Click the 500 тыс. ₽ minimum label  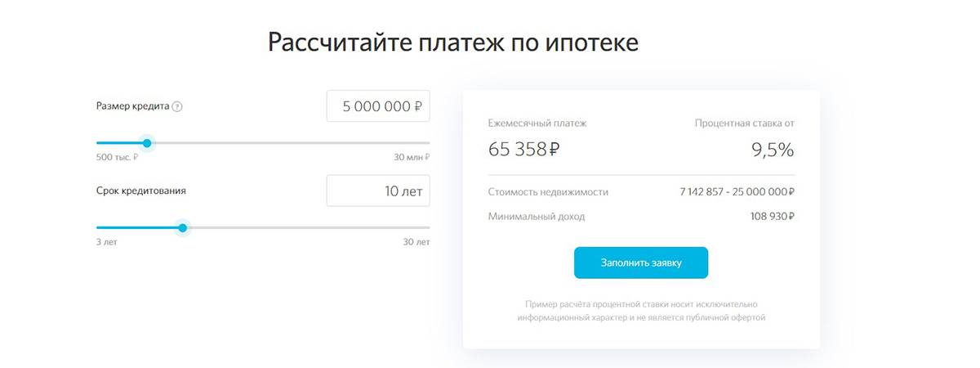pos(116,157)
